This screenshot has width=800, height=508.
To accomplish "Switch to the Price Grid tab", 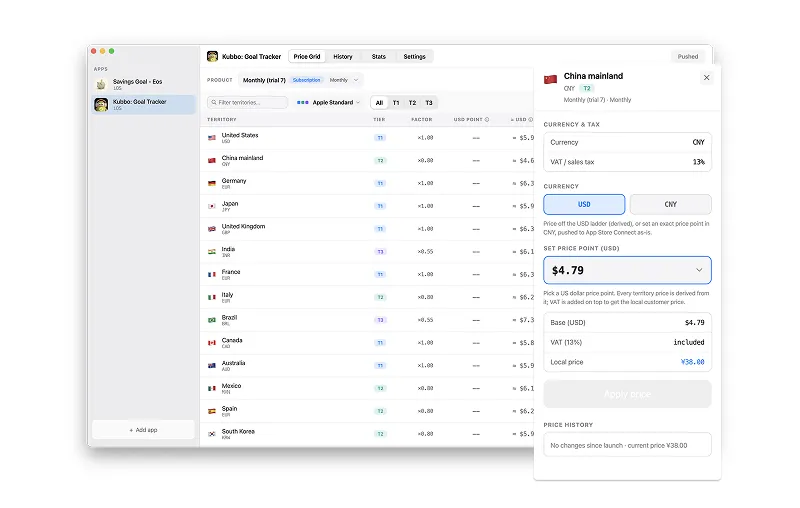I will (307, 57).
